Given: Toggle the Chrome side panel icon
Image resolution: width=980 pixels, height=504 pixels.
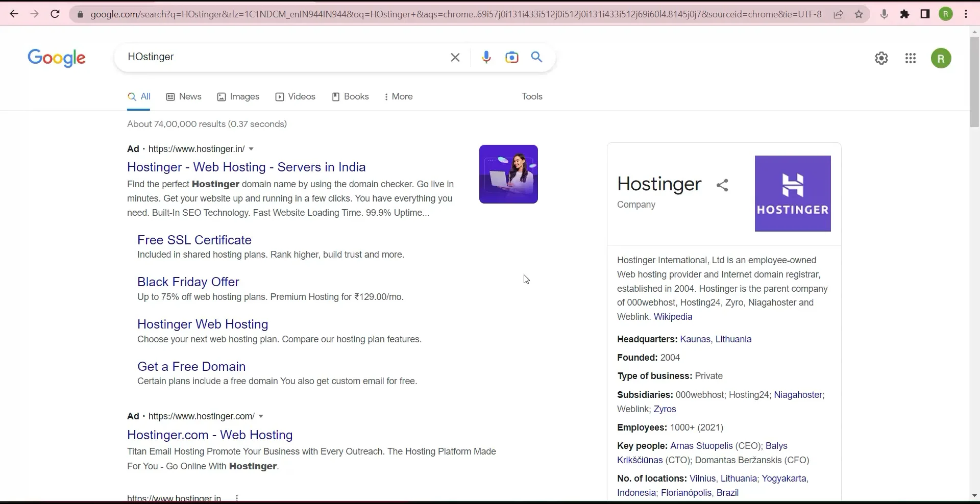Looking at the screenshot, I should [925, 14].
